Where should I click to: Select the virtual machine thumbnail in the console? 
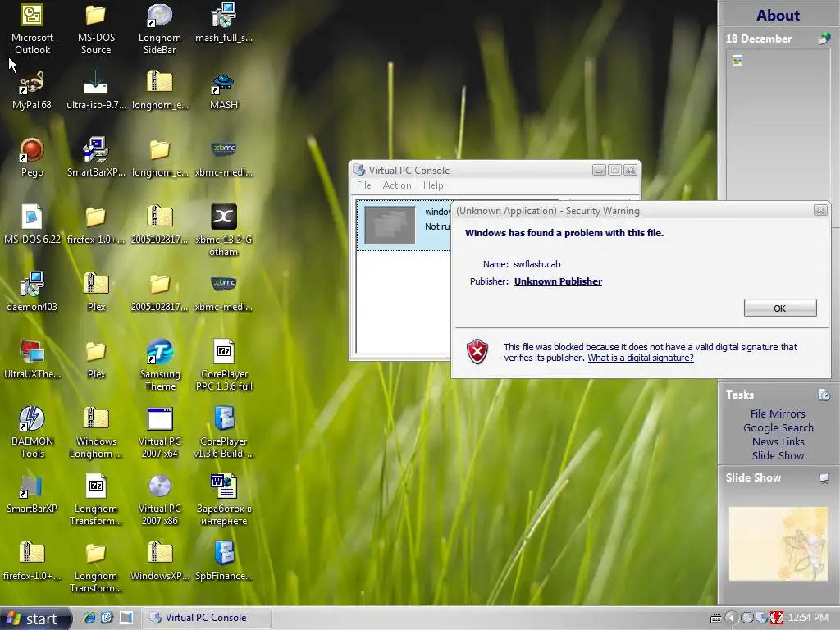pyautogui.click(x=390, y=225)
